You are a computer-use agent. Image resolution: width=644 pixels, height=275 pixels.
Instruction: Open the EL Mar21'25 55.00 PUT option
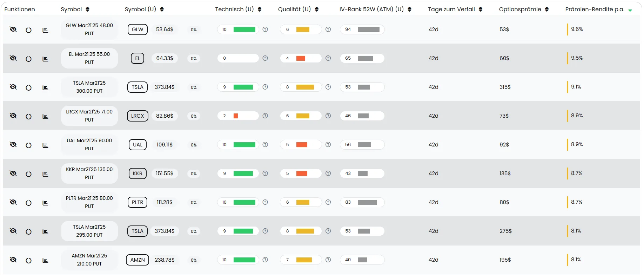click(89, 58)
